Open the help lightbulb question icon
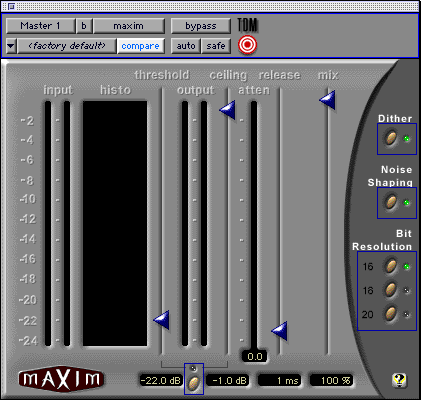421x400 pixels. pos(399,380)
